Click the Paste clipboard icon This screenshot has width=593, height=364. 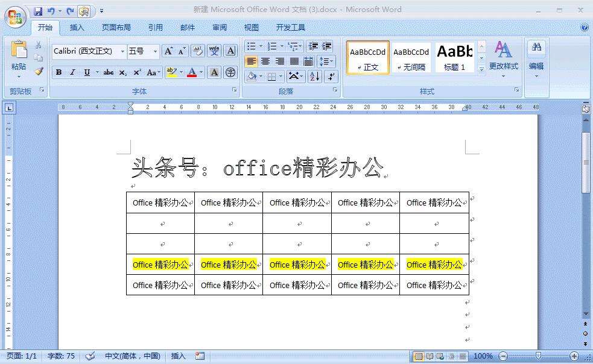[x=19, y=49]
